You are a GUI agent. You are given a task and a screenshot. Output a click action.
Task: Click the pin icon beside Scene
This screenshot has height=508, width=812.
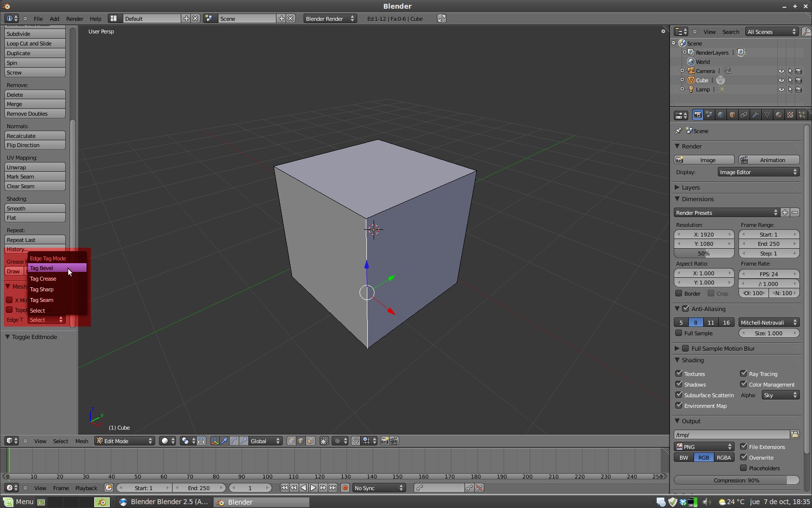click(x=679, y=131)
